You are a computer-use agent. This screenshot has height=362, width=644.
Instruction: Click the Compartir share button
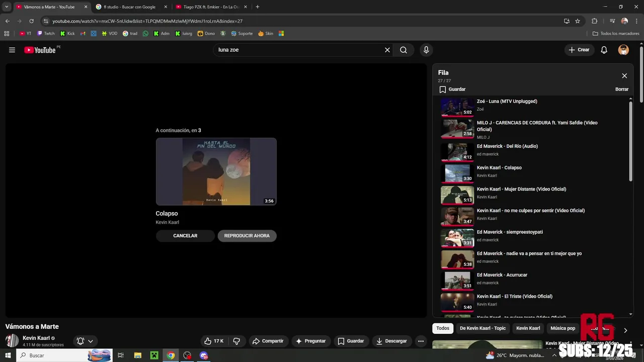[x=268, y=341]
